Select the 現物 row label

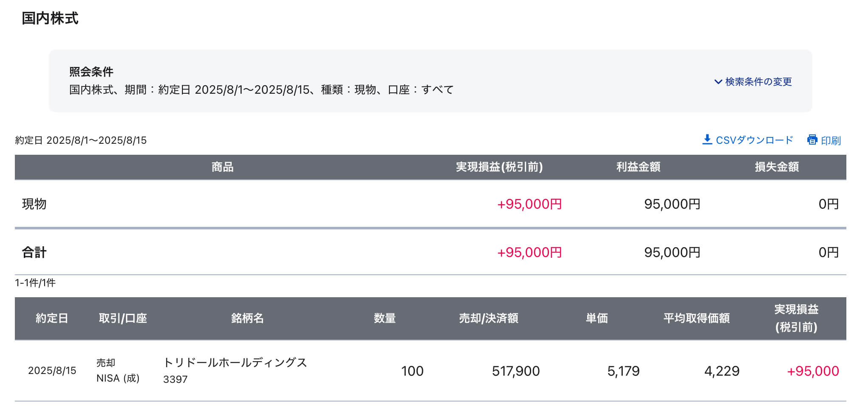tap(34, 204)
